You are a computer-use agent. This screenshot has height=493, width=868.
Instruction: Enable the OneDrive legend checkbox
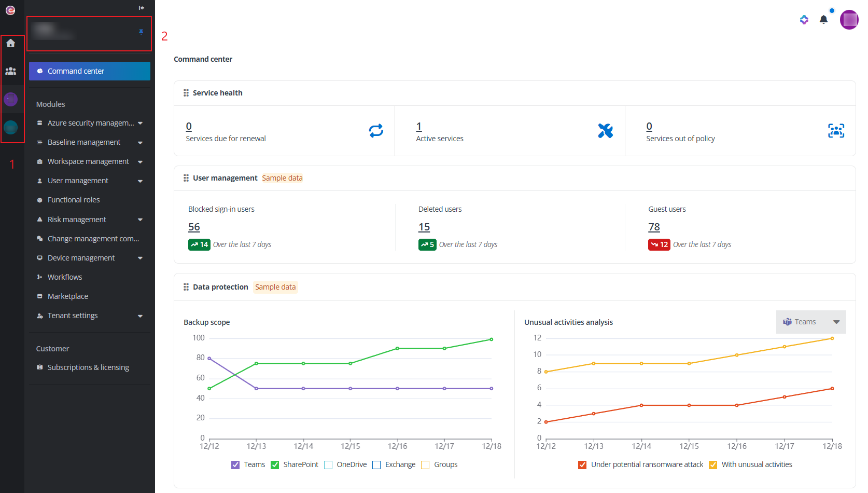click(328, 465)
